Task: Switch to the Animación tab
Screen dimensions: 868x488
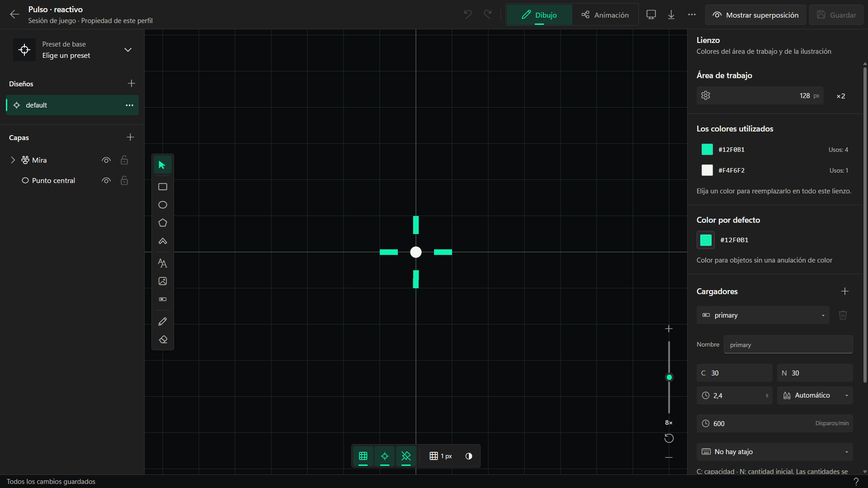Action: coord(605,15)
